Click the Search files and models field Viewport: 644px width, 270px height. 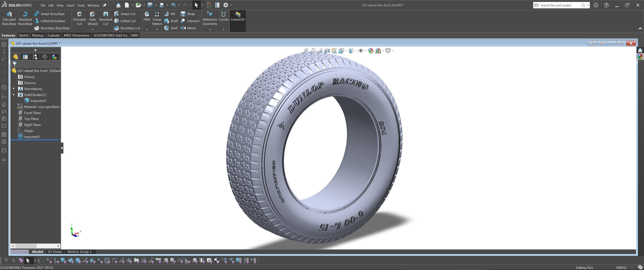[559, 5]
